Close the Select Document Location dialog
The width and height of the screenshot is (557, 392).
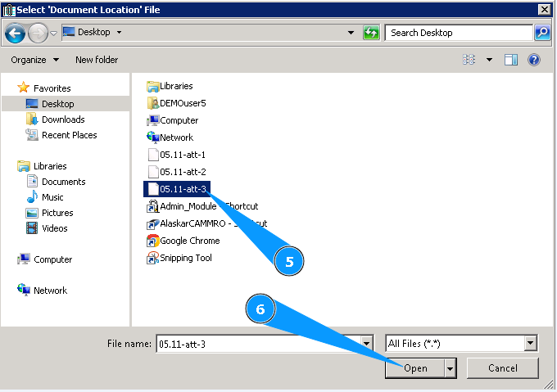[544, 10]
